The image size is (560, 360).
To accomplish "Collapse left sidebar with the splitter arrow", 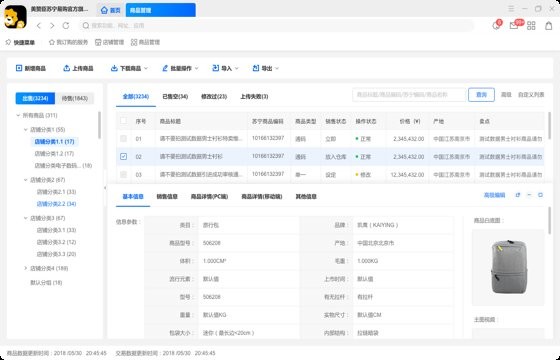I will (105, 188).
